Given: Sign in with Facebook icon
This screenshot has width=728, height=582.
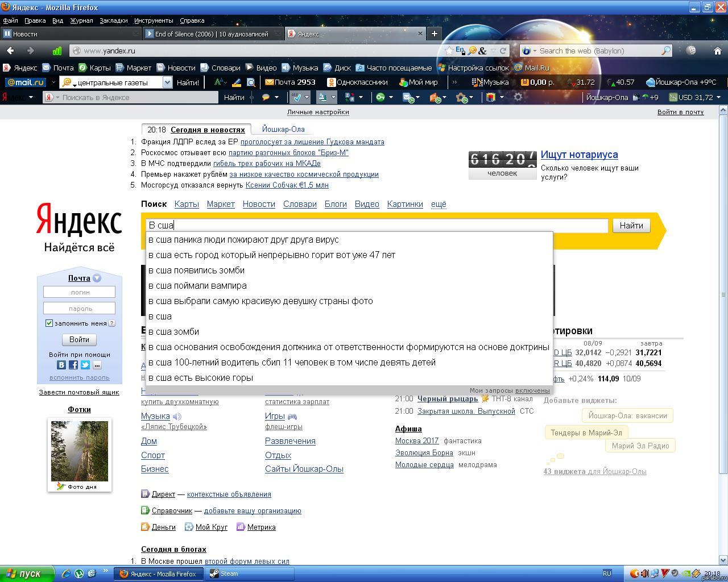Looking at the screenshot, I should [73, 365].
